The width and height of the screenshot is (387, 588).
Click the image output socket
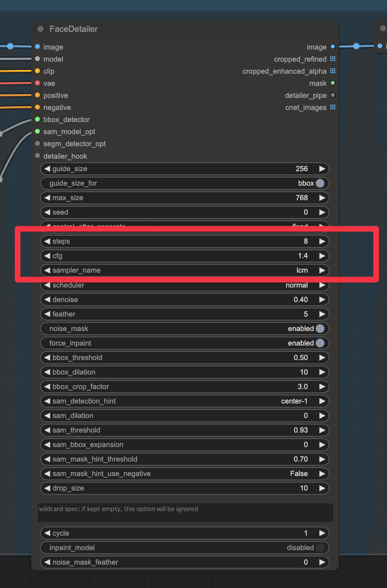[333, 47]
